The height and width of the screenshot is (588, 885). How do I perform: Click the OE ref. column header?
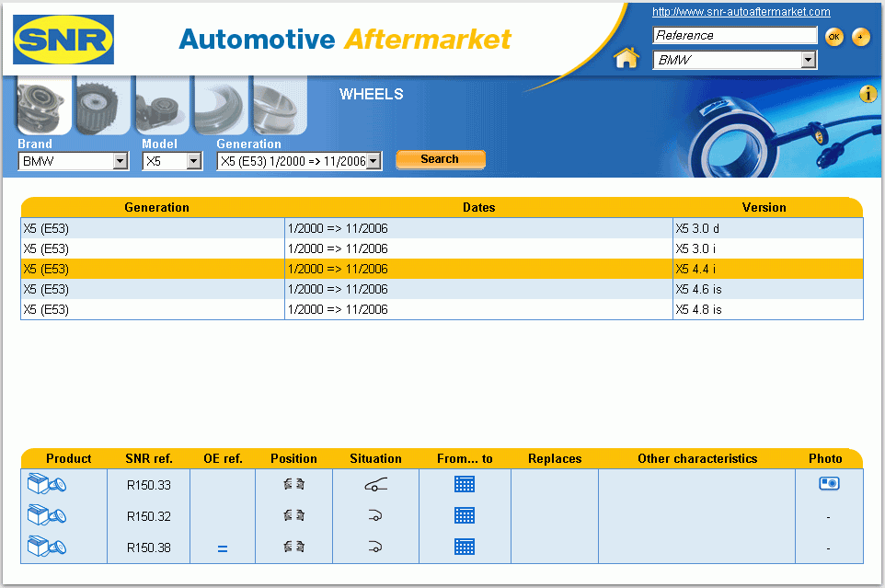click(x=223, y=459)
